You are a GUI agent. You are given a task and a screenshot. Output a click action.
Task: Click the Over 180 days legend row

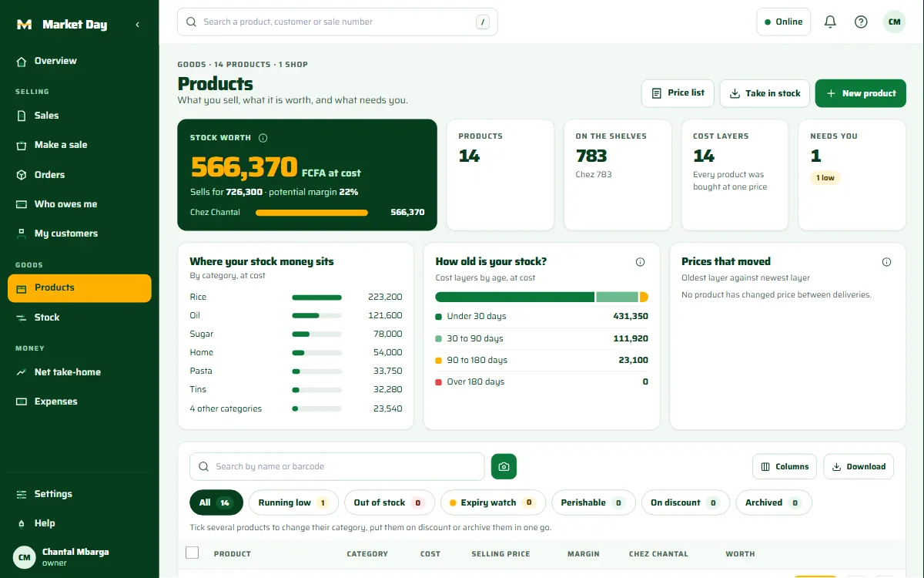pos(541,381)
